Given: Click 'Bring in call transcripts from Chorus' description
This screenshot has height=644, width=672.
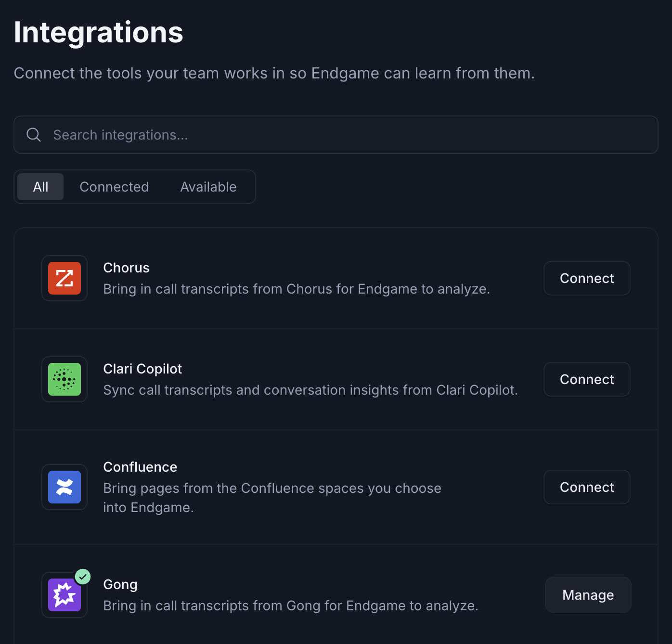Looking at the screenshot, I should click(297, 289).
